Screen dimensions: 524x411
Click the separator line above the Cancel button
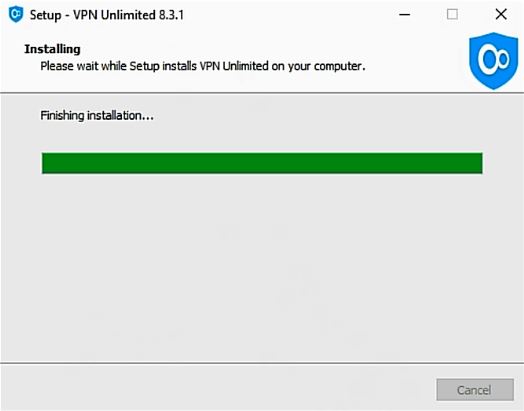coord(262,363)
